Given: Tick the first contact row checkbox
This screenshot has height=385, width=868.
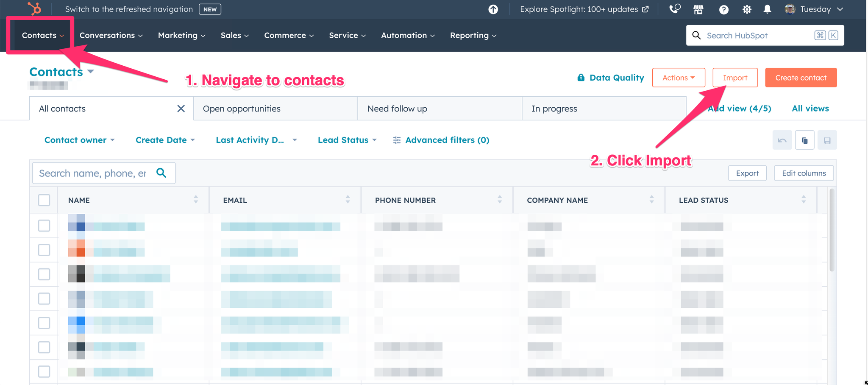Looking at the screenshot, I should tap(44, 225).
